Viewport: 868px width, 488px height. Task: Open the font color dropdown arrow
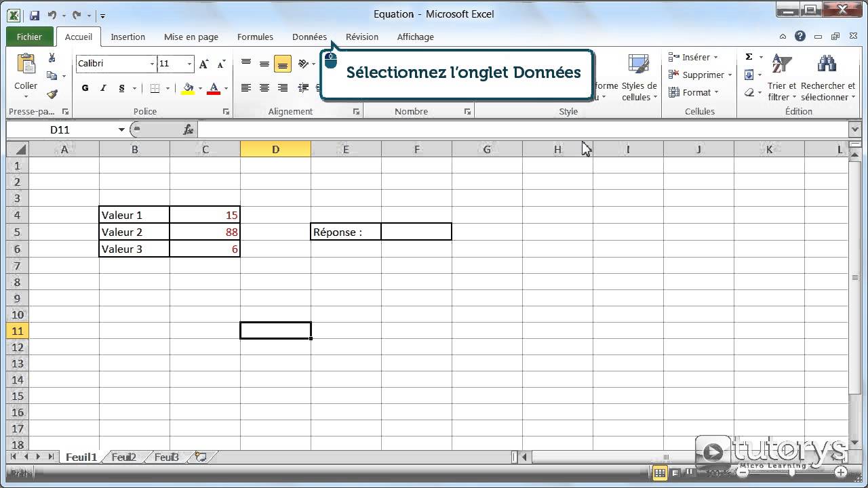(x=226, y=88)
